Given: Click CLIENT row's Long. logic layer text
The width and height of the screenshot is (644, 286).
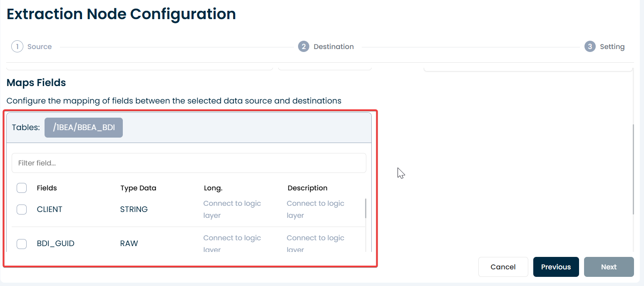Looking at the screenshot, I should click(x=232, y=209).
